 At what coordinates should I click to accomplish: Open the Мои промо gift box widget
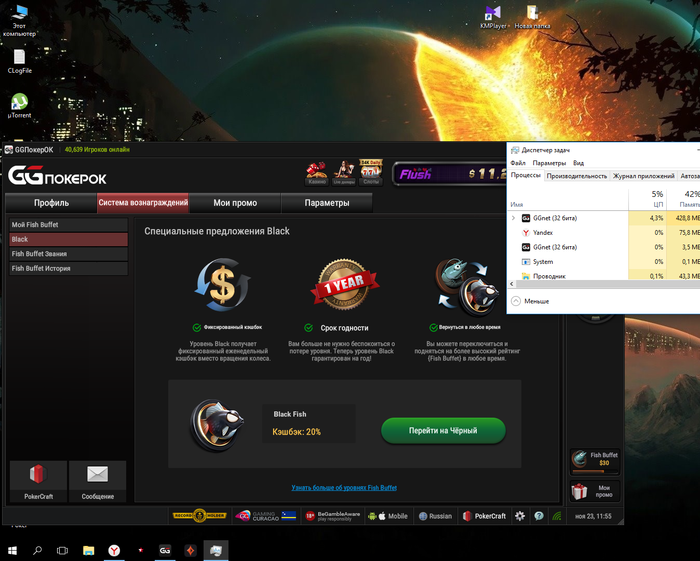click(x=595, y=491)
